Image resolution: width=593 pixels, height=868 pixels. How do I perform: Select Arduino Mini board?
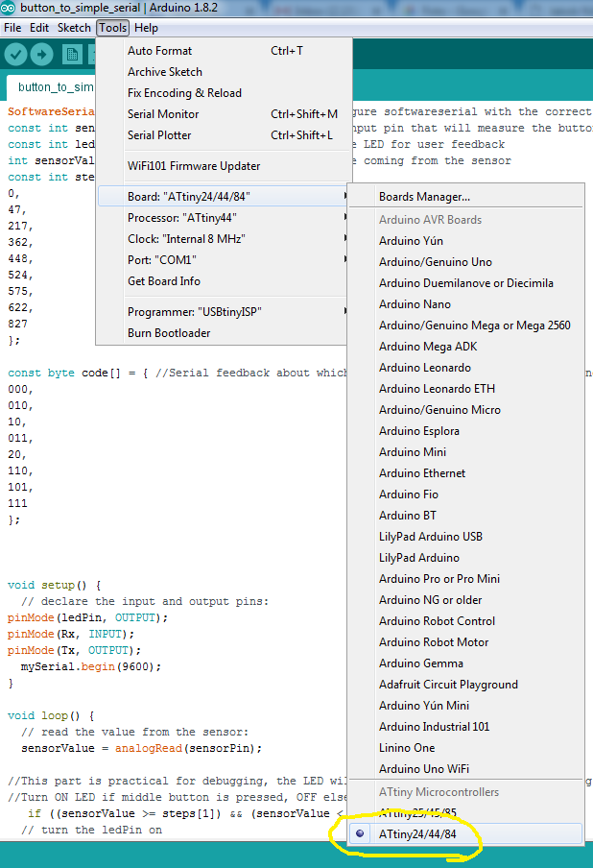[464, 451]
